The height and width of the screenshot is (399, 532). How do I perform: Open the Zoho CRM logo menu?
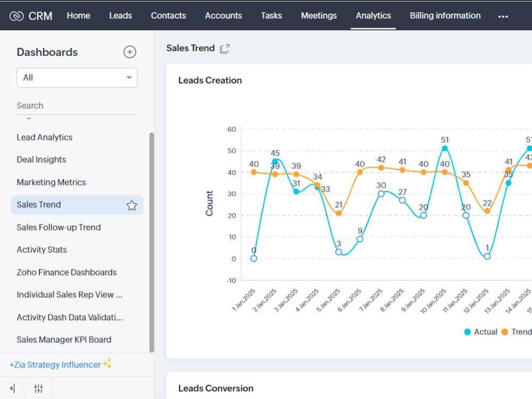tap(15, 15)
